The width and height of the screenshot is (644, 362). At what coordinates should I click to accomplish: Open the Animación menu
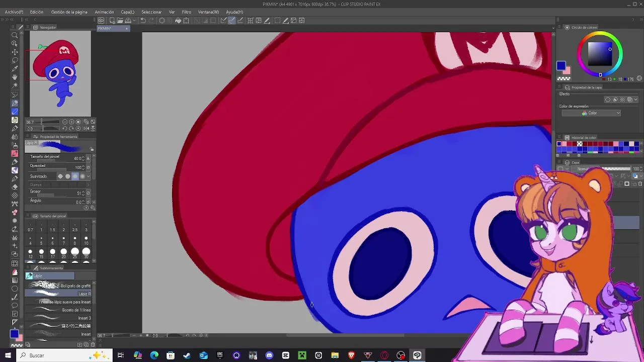tap(104, 12)
